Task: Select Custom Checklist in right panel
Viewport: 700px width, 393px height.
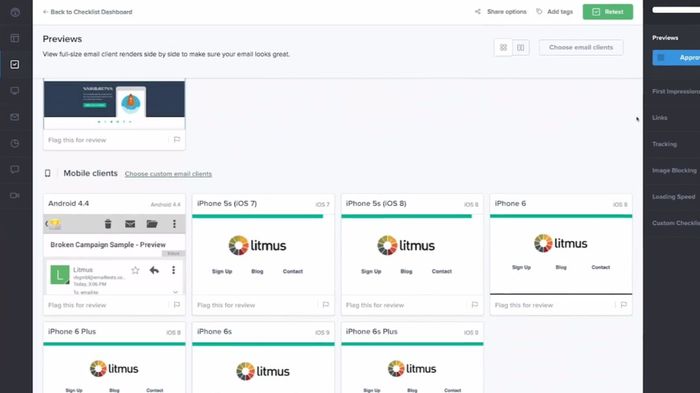Action: pos(676,223)
